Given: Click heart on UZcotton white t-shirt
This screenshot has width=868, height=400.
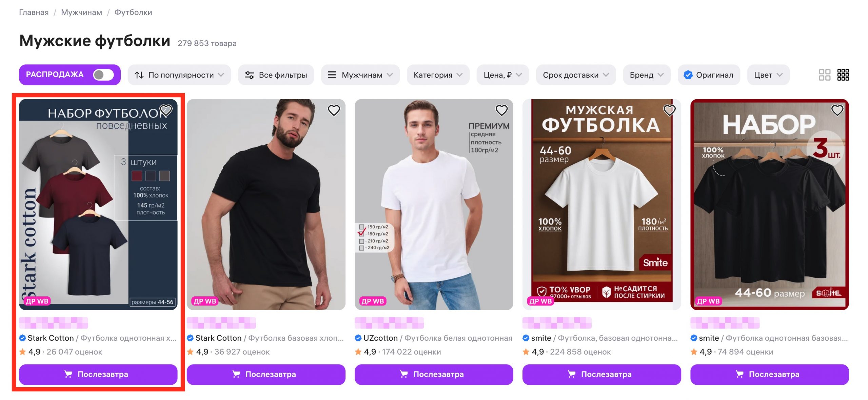Looking at the screenshot, I should tap(501, 110).
